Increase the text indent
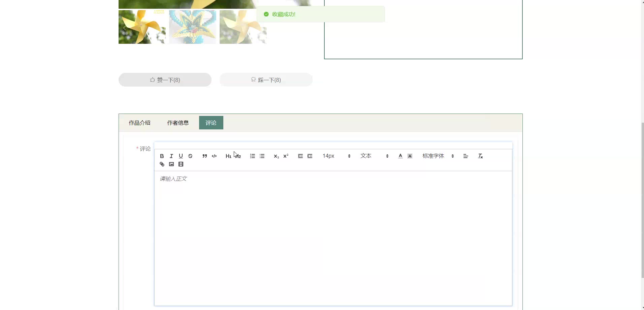This screenshot has width=644, height=310. click(x=310, y=156)
